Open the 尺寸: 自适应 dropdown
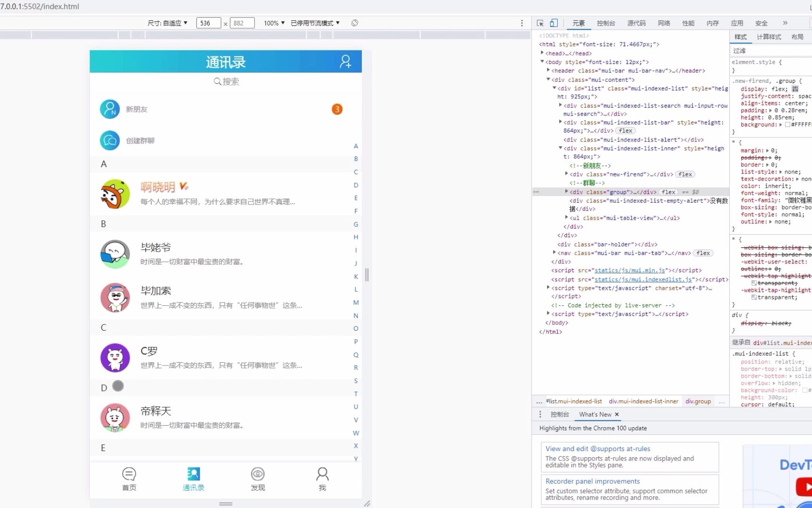Screen dimensions: 812x508 167,23
